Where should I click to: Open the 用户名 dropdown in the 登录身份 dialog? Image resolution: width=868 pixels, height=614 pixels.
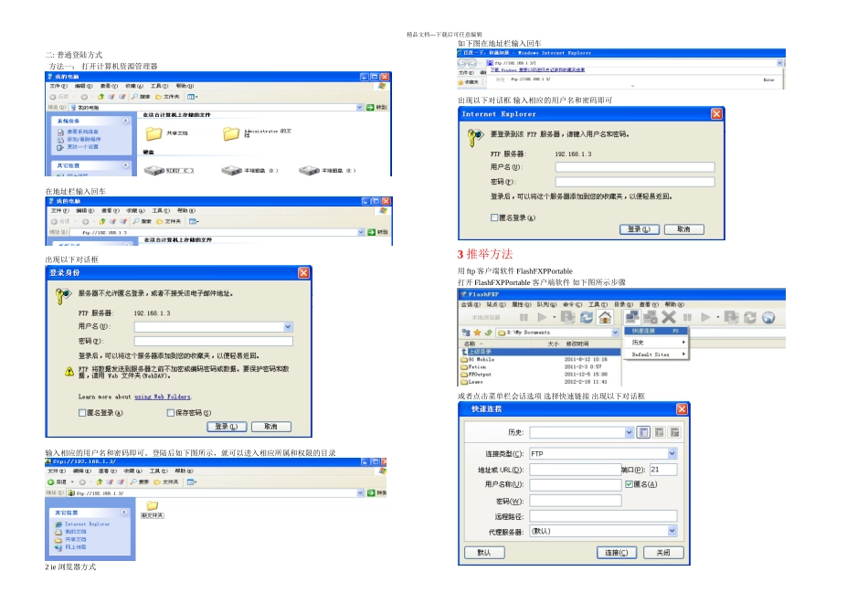[x=288, y=327]
